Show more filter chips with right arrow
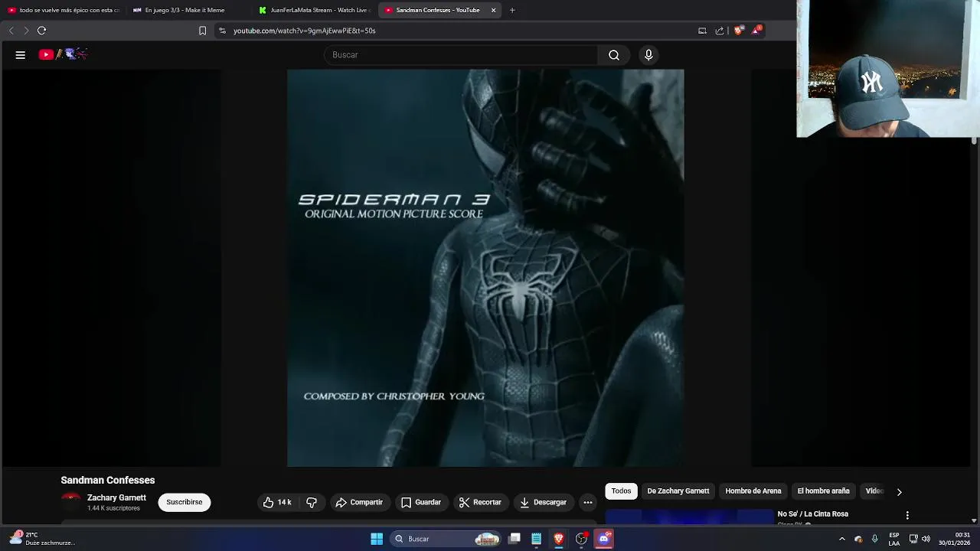Screen dimensions: 980x551 coord(899,491)
